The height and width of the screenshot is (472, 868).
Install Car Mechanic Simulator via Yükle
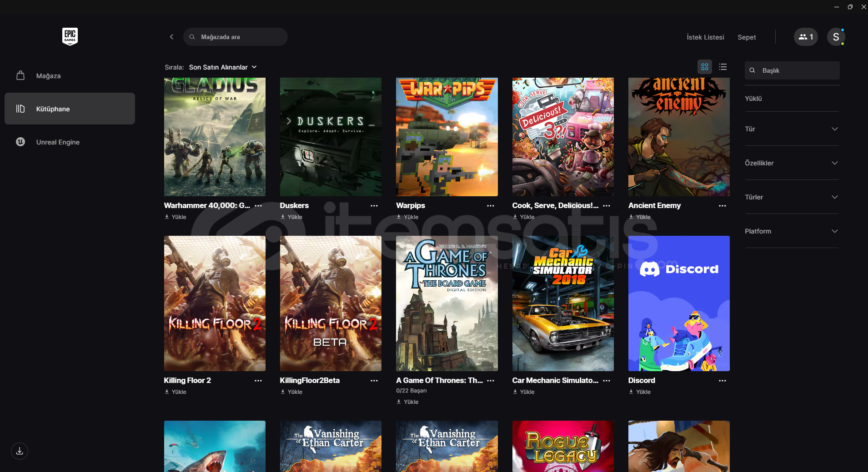(x=524, y=392)
